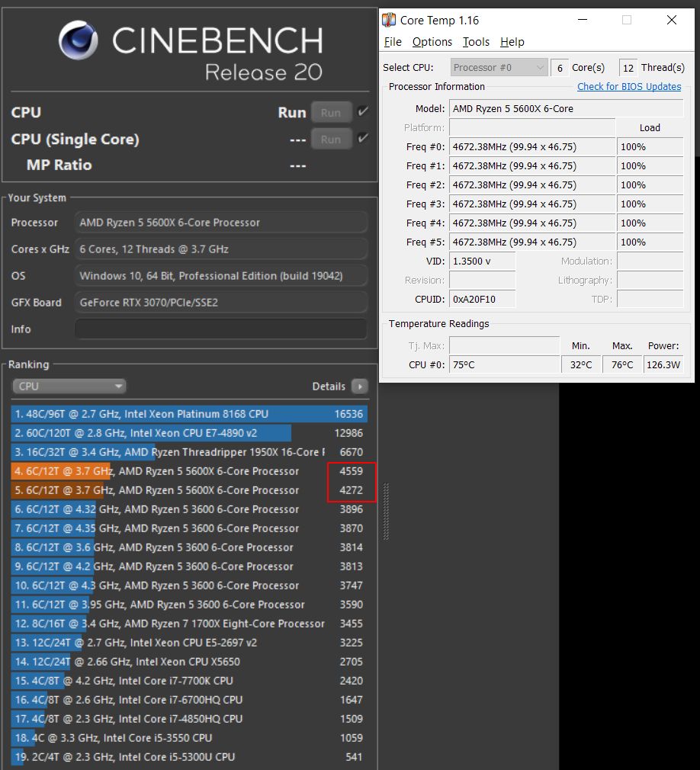Image resolution: width=700 pixels, height=770 pixels.
Task: Click the Run button for CPU test
Action: [331, 113]
